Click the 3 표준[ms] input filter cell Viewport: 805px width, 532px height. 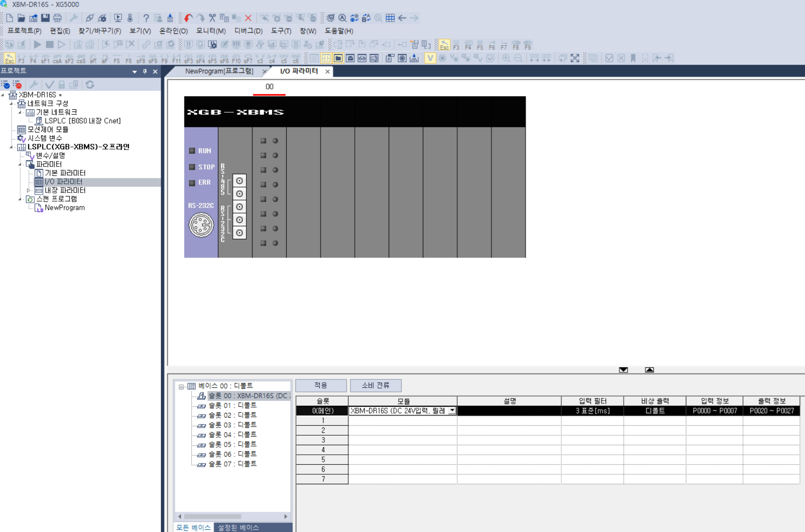[592, 411]
